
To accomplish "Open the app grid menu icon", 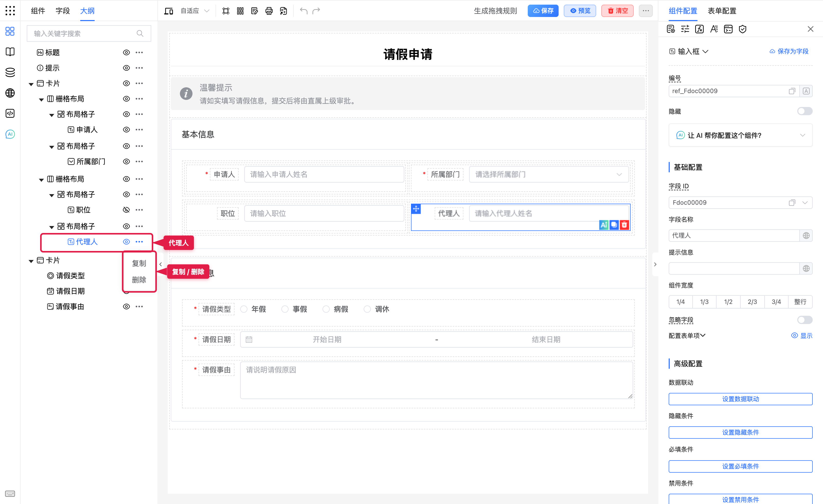I will (x=10, y=11).
